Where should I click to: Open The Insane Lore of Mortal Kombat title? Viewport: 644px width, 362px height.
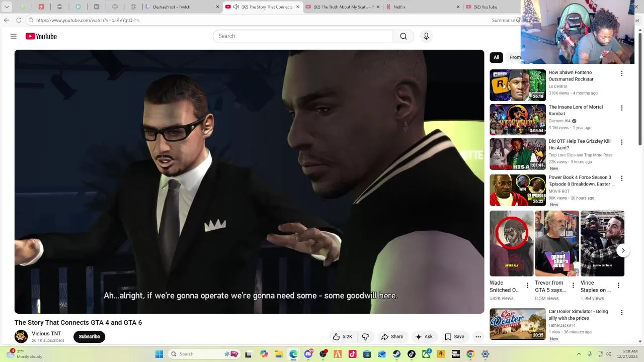(576, 110)
